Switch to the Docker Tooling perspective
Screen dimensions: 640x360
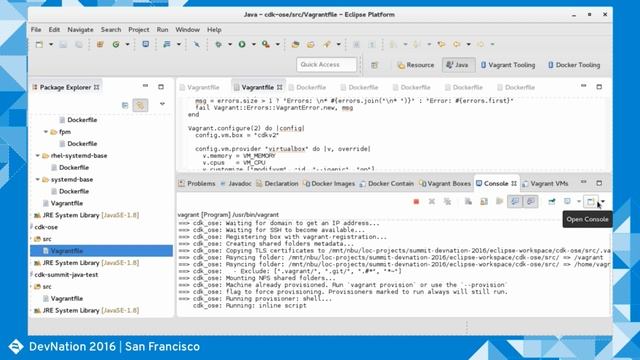click(x=574, y=65)
